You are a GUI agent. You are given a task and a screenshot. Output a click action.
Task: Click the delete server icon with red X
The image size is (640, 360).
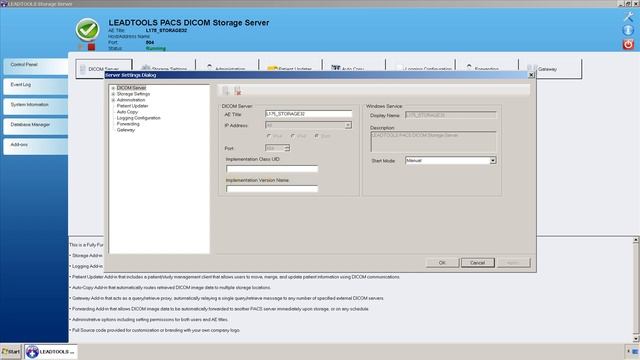point(237,91)
